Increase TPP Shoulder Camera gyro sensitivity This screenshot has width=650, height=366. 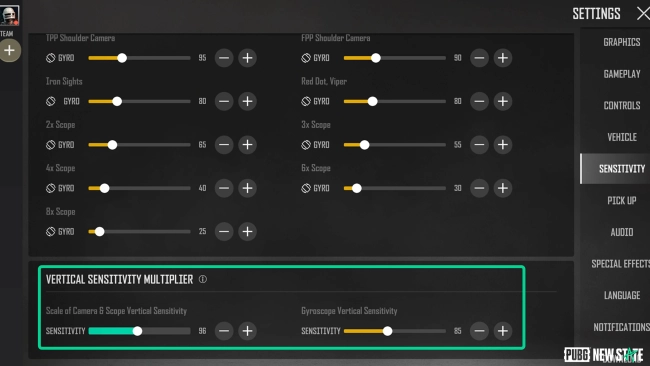[x=247, y=58]
